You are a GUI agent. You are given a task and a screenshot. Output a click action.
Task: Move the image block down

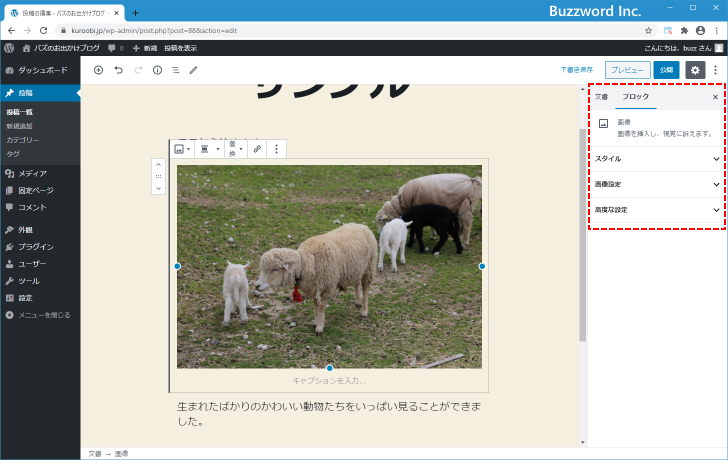tap(158, 188)
